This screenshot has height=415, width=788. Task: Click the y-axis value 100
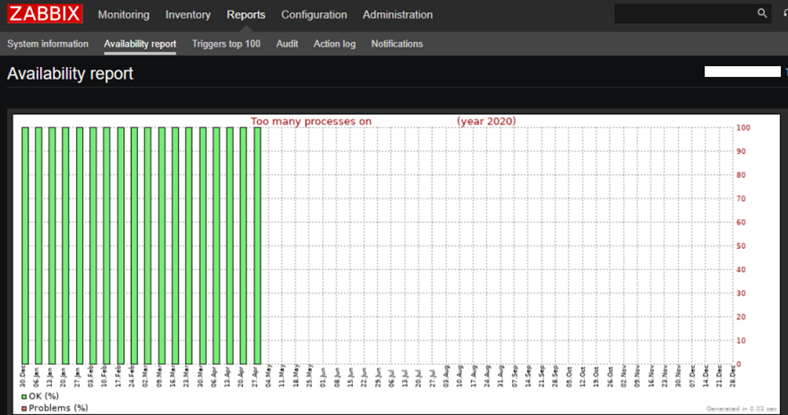743,128
